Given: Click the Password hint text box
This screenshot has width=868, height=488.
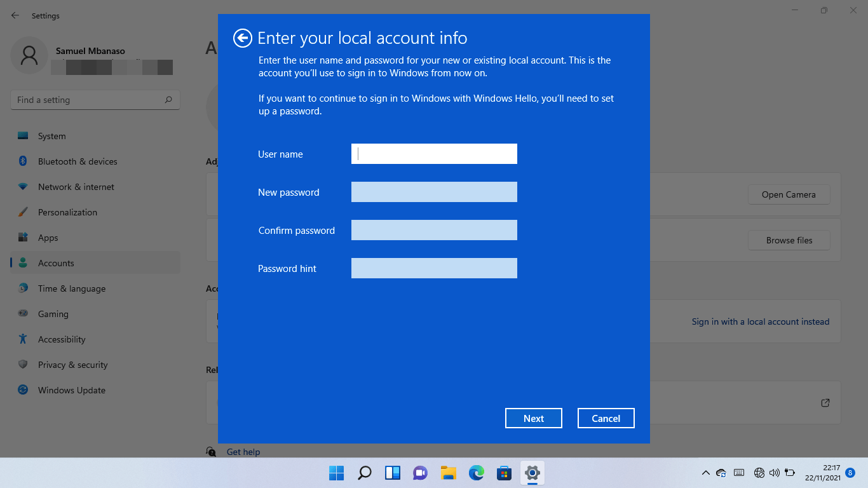Looking at the screenshot, I should [434, 268].
